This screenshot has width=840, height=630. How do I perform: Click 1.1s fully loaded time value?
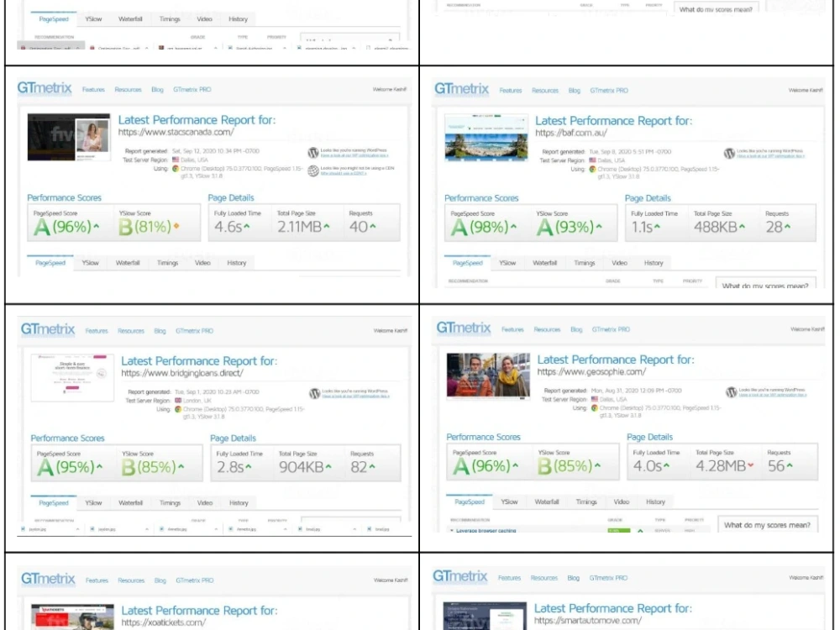pyautogui.click(x=642, y=227)
